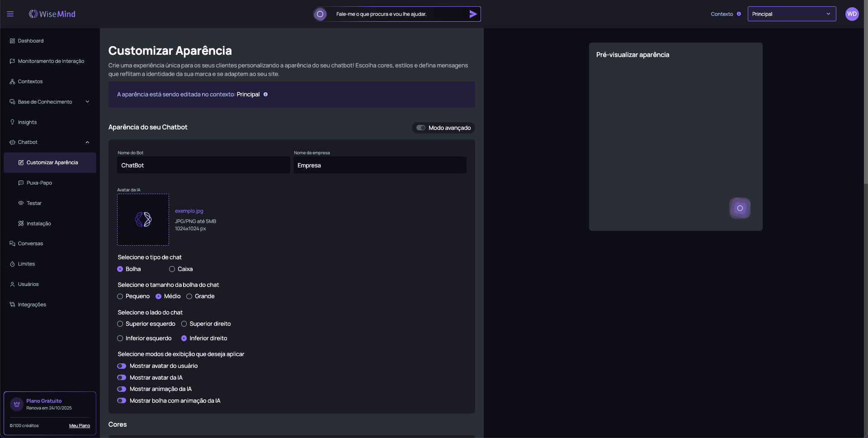Open the WD user avatar
Image resolution: width=868 pixels, height=438 pixels.
point(852,14)
